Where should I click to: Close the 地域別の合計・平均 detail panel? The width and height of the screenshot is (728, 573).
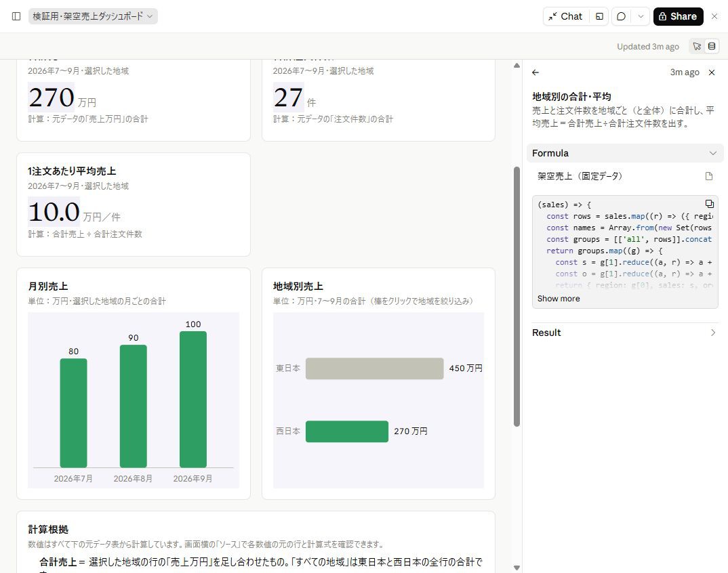tap(712, 72)
